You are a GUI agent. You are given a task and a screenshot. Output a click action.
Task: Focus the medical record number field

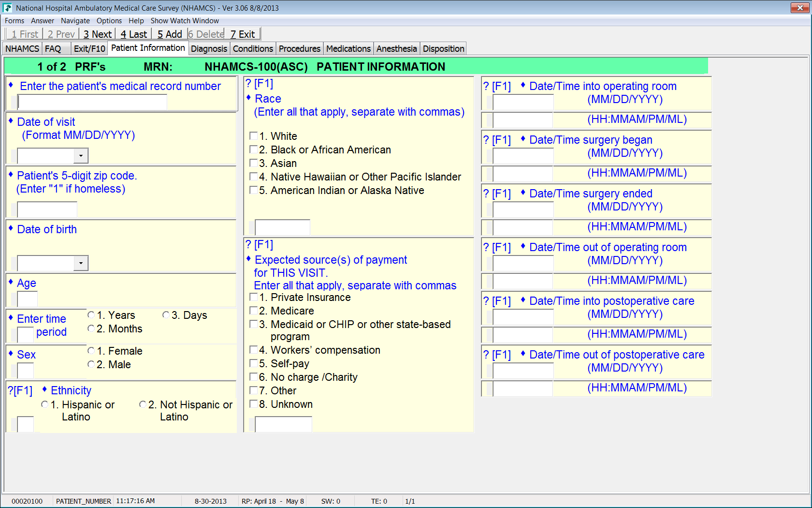(x=92, y=102)
